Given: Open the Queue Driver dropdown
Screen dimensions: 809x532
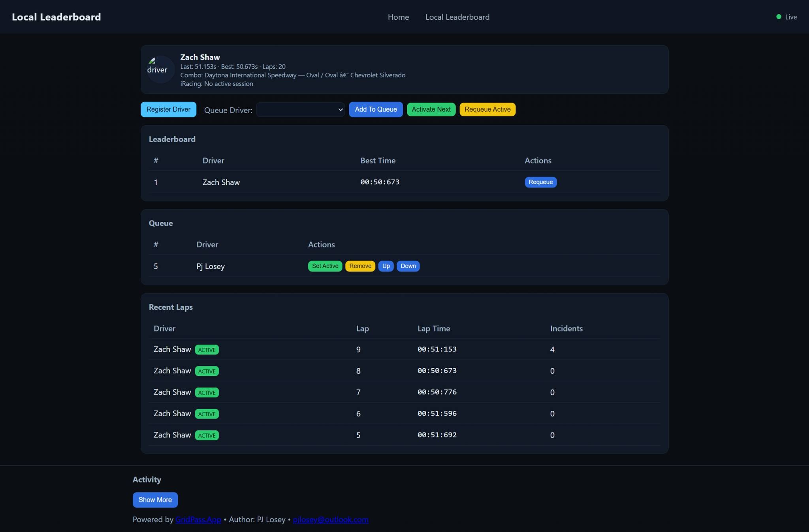Looking at the screenshot, I should [300, 110].
